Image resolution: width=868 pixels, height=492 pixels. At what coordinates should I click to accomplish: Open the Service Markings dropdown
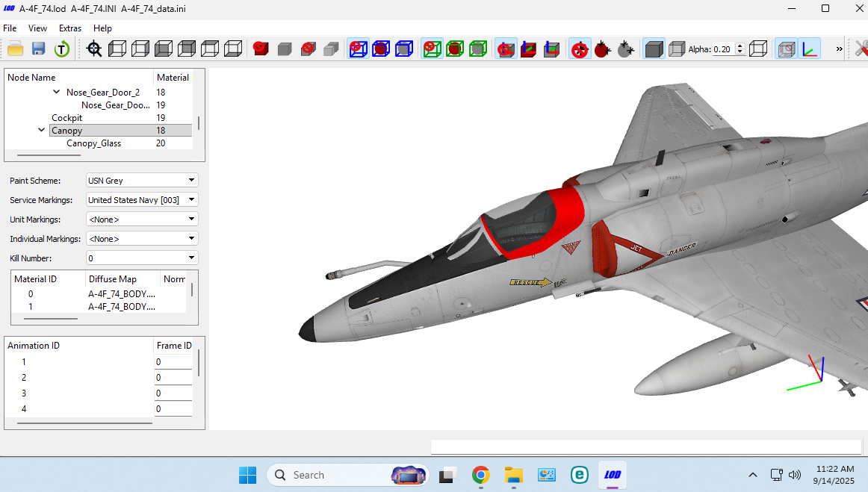[x=142, y=200]
